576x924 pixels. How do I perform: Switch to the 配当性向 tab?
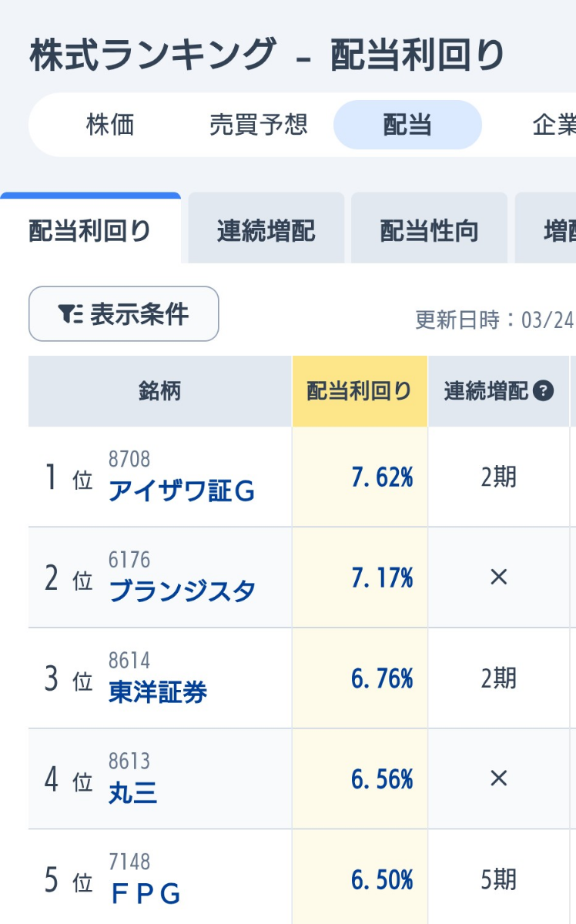point(429,230)
